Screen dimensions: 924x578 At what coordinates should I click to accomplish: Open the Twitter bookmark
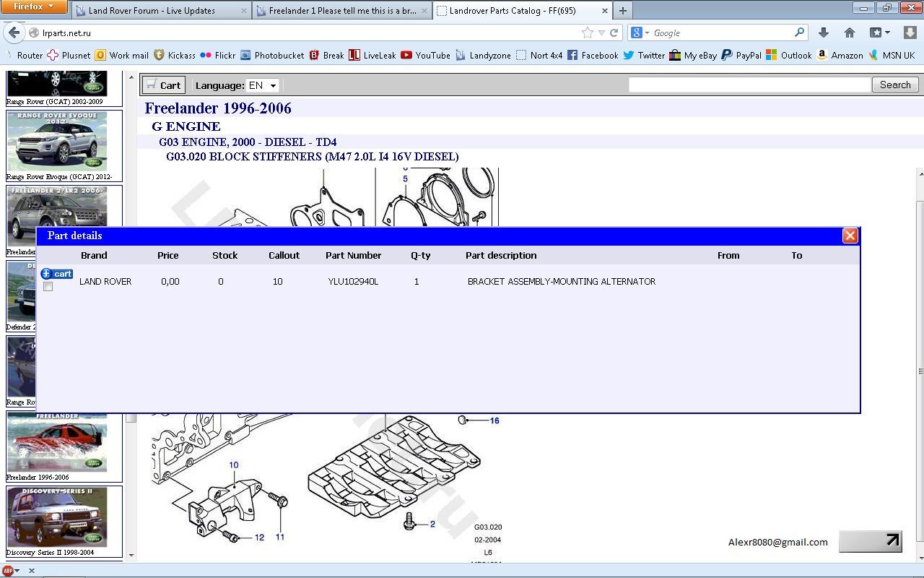click(644, 55)
